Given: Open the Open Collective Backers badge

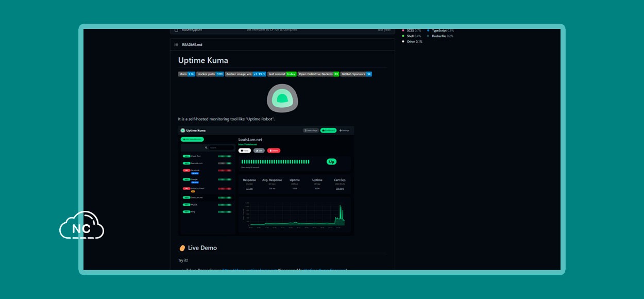Looking at the screenshot, I should tap(318, 74).
